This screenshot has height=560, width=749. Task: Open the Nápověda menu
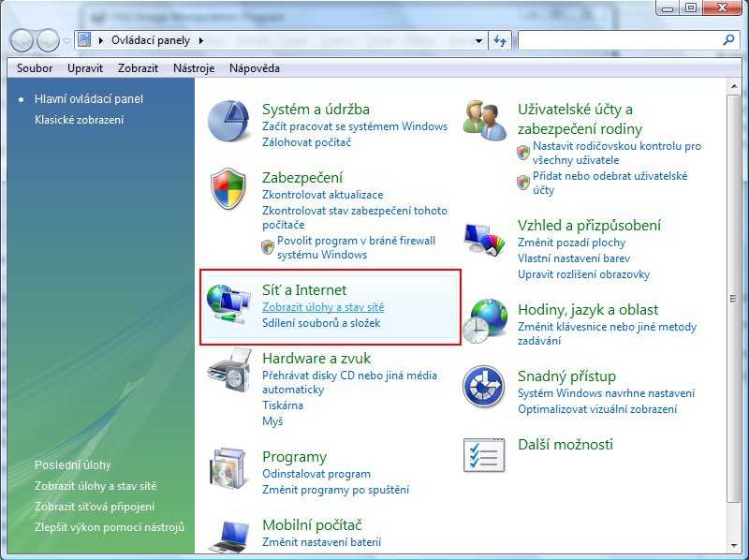pyautogui.click(x=255, y=68)
